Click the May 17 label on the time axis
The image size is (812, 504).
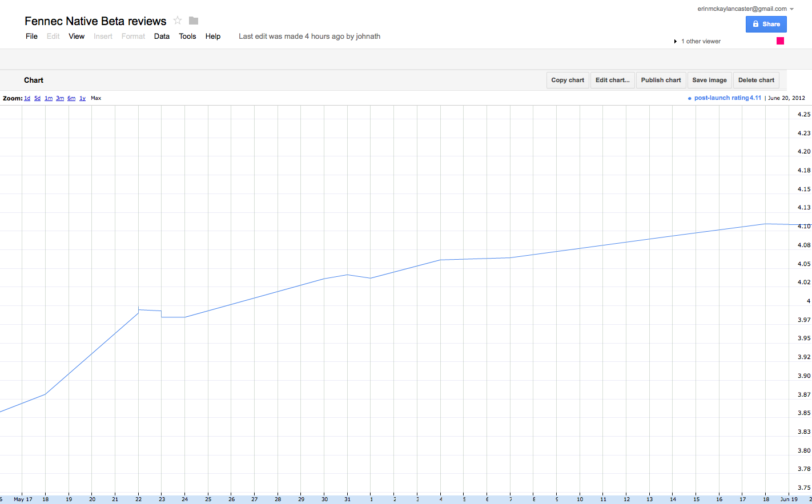point(23,499)
